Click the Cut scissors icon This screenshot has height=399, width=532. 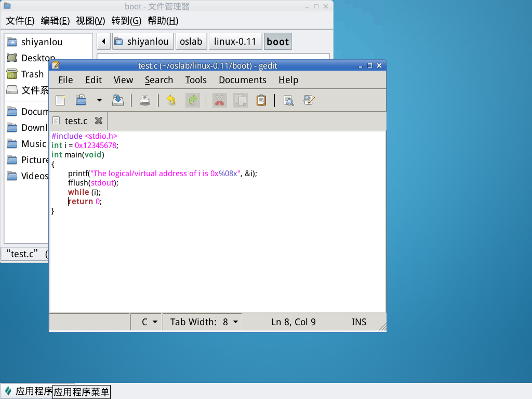219,100
